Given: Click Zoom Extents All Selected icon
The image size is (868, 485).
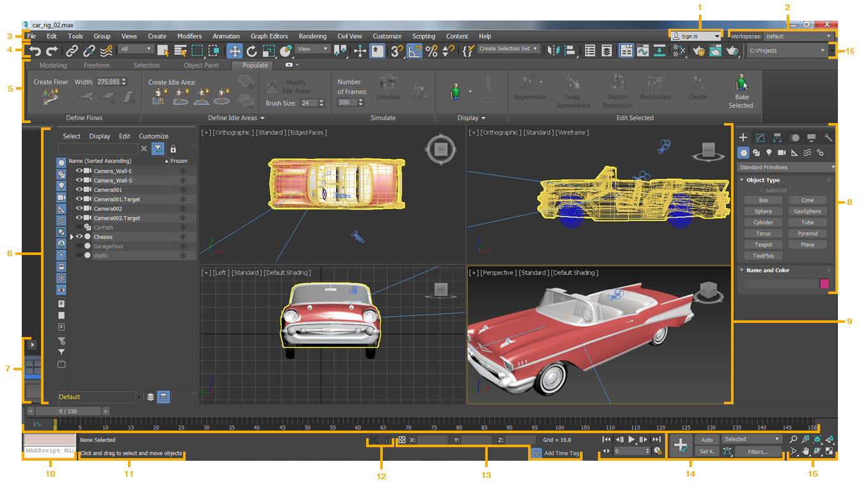Looking at the screenshot, I should point(830,440).
